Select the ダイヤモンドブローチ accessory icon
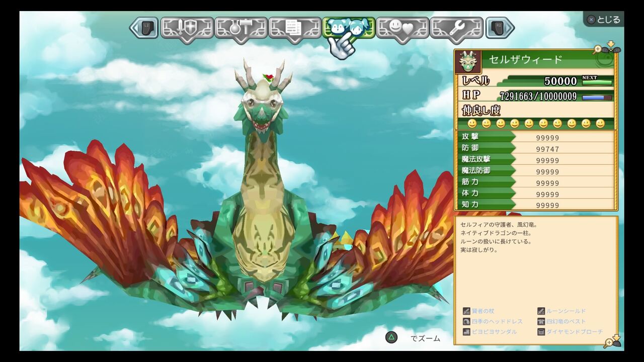This screenshot has width=644, height=362. (x=541, y=332)
